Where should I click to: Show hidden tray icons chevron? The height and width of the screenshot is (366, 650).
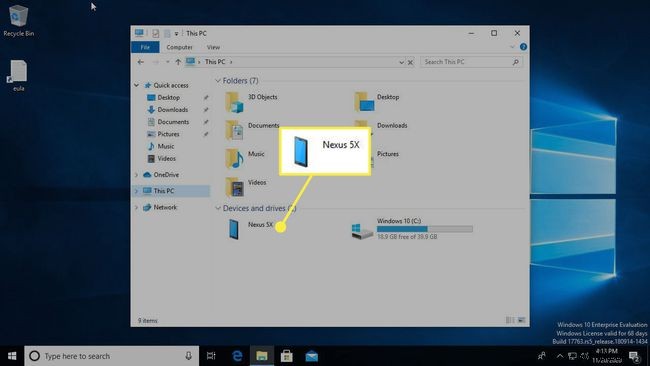(560, 356)
